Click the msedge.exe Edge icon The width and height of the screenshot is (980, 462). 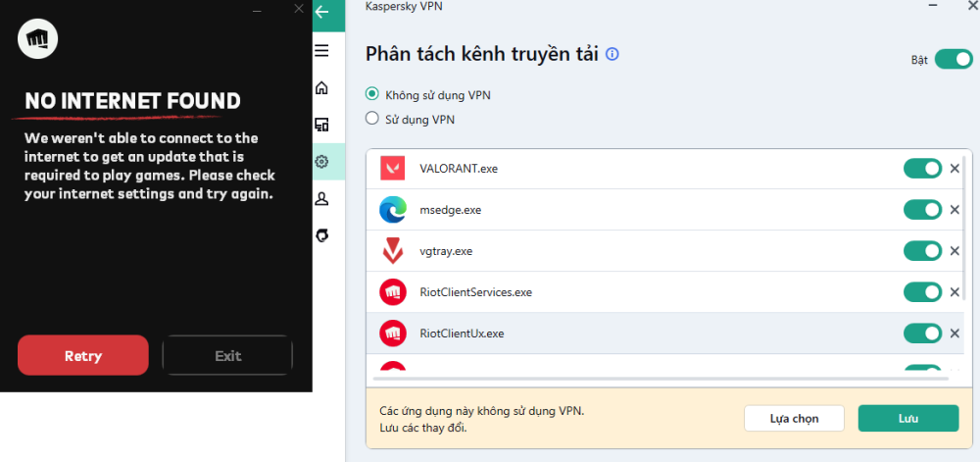pyautogui.click(x=393, y=210)
